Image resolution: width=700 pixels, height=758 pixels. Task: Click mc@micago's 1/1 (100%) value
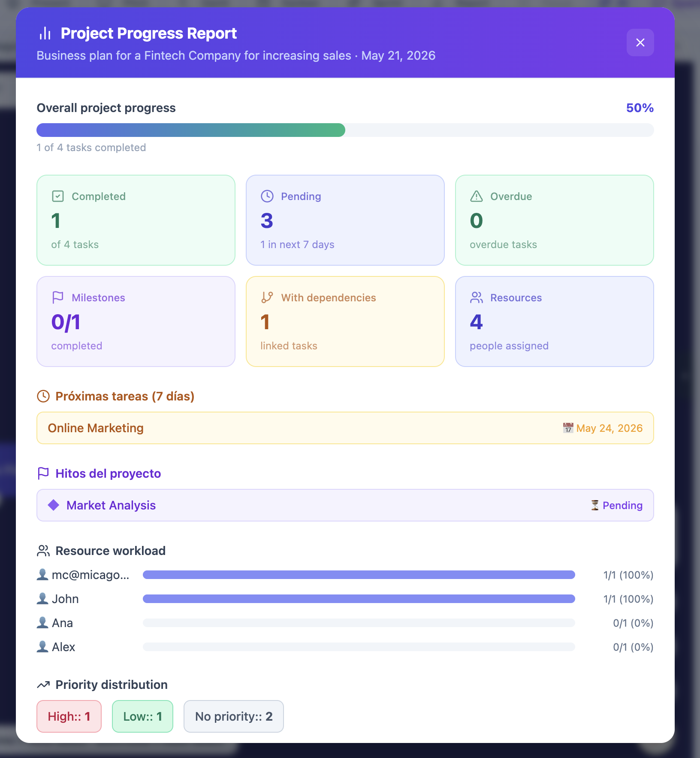coord(628,575)
